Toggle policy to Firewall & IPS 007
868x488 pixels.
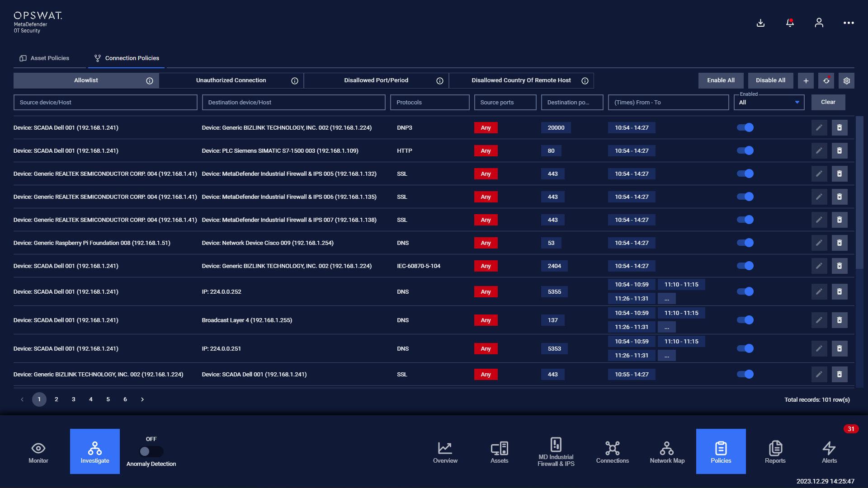(745, 220)
